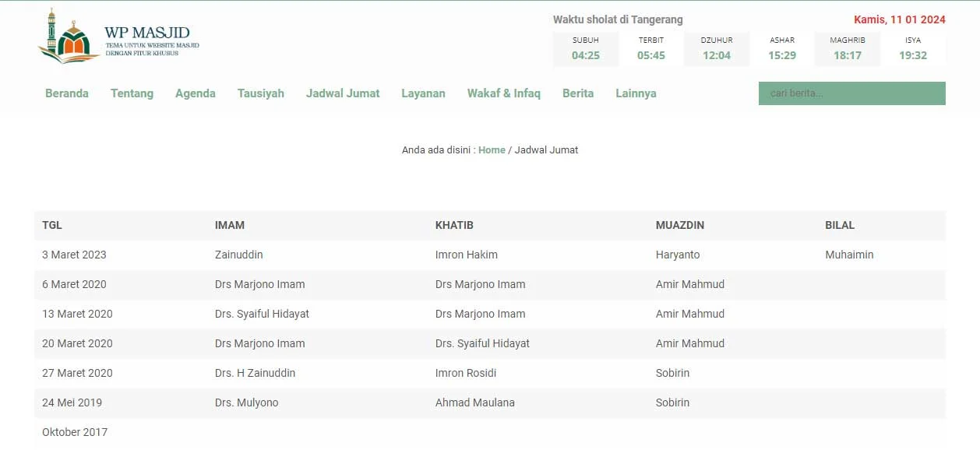Open the Layanan menu
The image size is (980, 471).
click(424, 93)
